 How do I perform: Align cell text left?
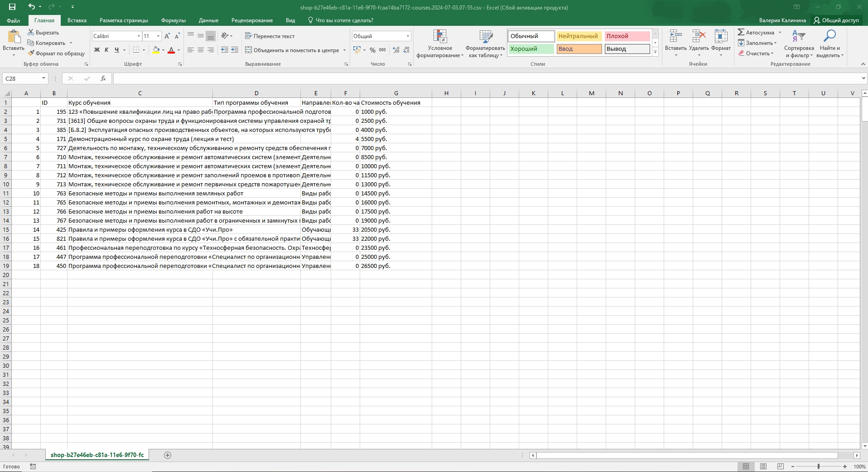click(191, 50)
